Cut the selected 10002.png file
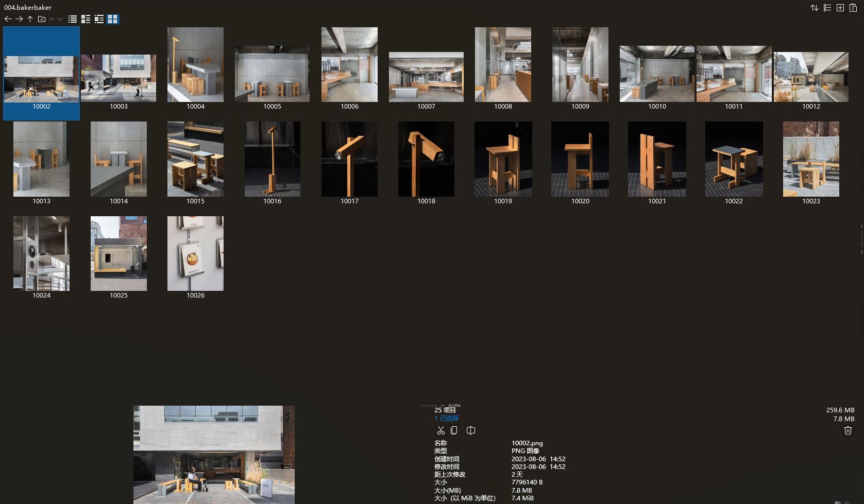The image size is (864, 504). coord(441,430)
